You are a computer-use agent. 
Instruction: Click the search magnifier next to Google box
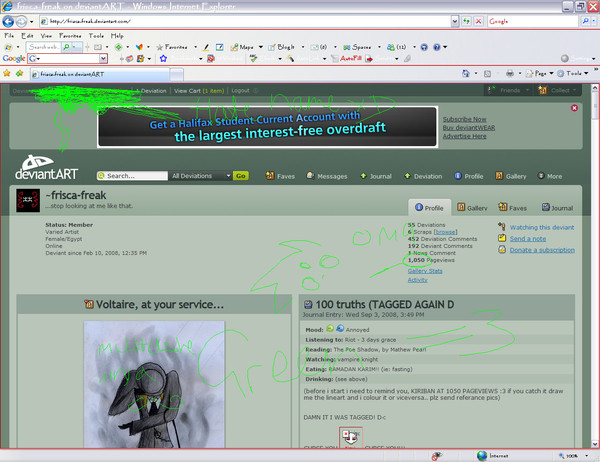(x=585, y=21)
